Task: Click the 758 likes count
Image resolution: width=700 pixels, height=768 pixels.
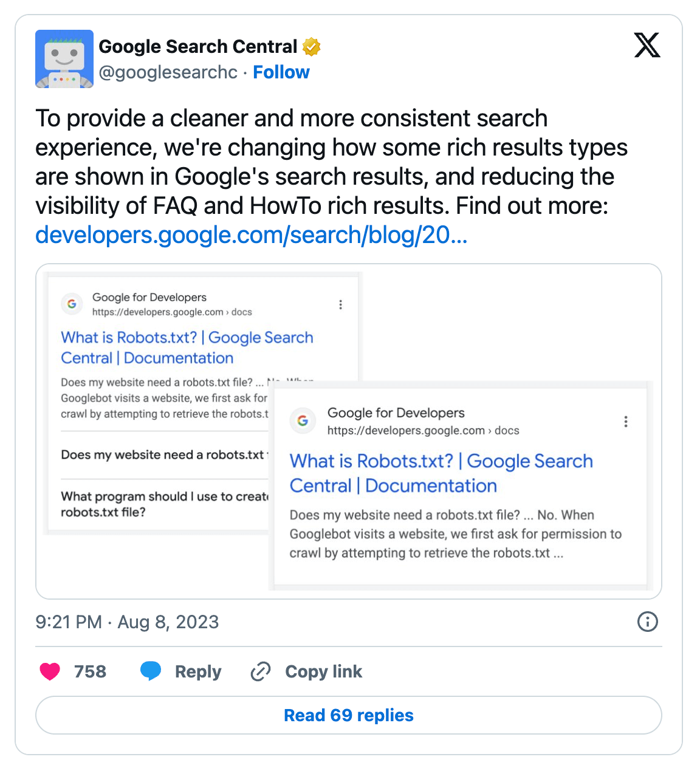Action: [x=90, y=671]
